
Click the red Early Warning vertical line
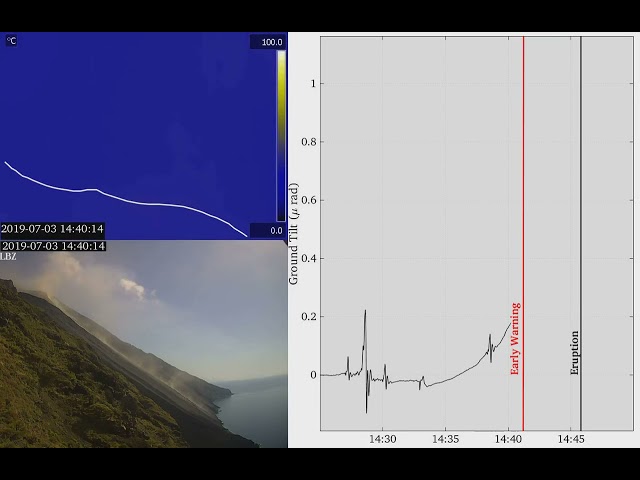523,233
